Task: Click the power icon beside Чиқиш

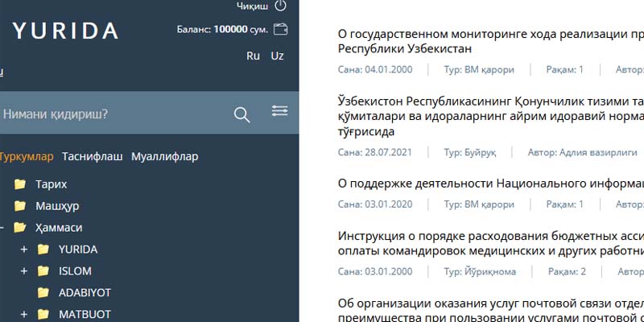Action: coord(280,6)
